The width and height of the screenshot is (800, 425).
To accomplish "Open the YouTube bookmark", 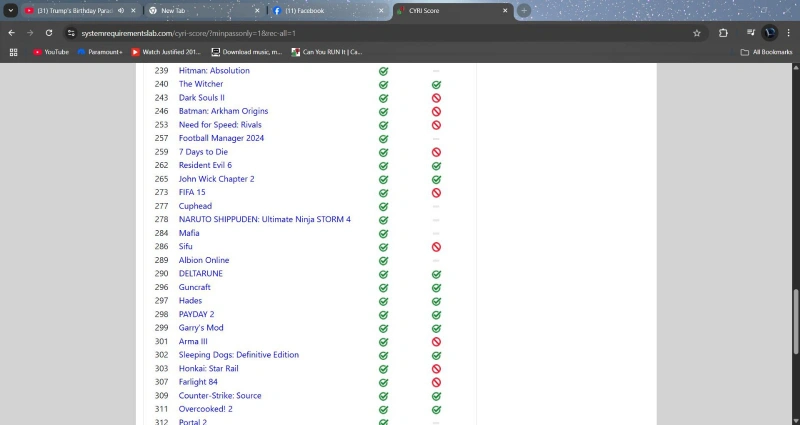I will 51,52.
